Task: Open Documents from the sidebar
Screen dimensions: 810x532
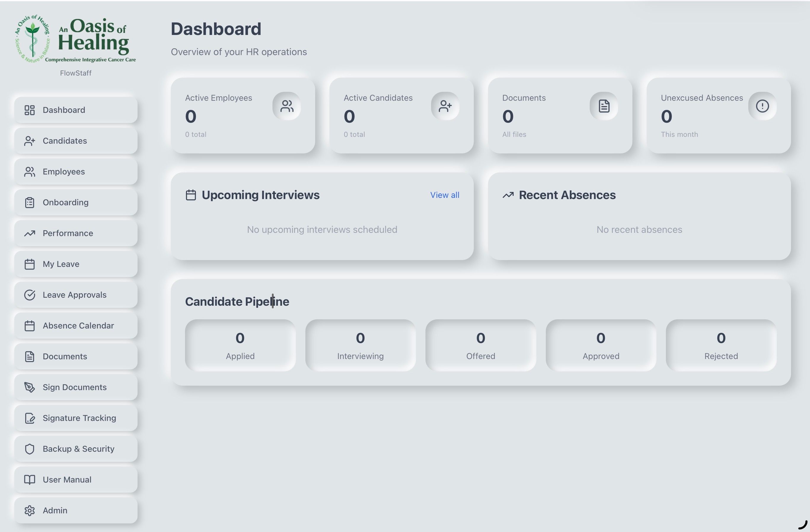Action: click(76, 357)
